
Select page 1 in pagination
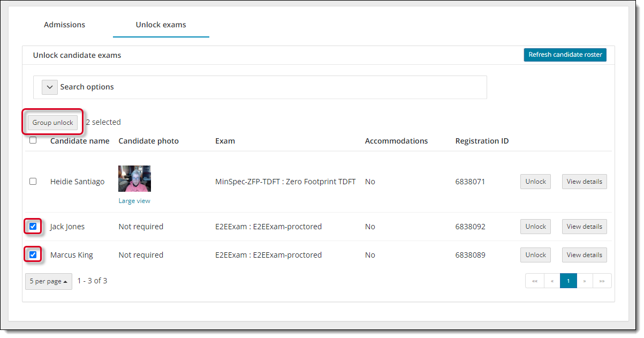pos(568,281)
